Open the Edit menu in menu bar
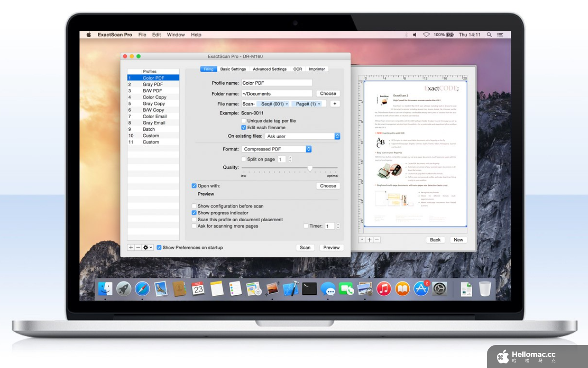This screenshot has height=368, width=588. click(x=157, y=34)
